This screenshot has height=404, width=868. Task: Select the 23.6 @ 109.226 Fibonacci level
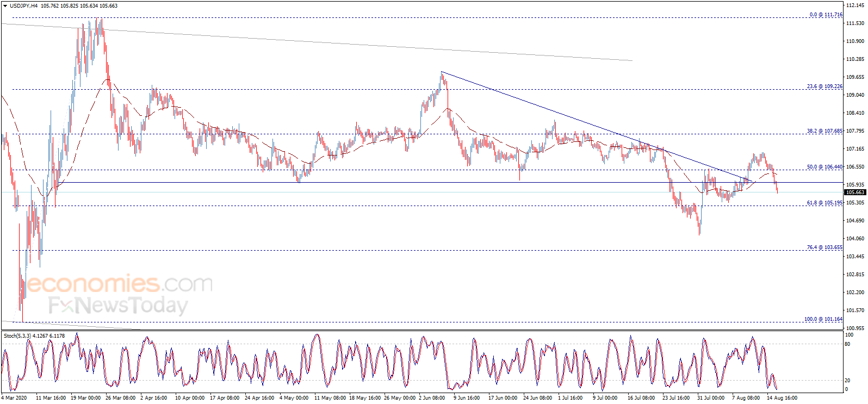(824, 86)
